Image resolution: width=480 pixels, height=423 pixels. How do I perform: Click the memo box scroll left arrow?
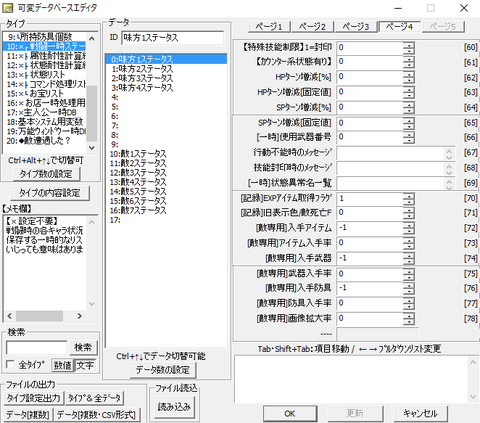tap(9, 316)
